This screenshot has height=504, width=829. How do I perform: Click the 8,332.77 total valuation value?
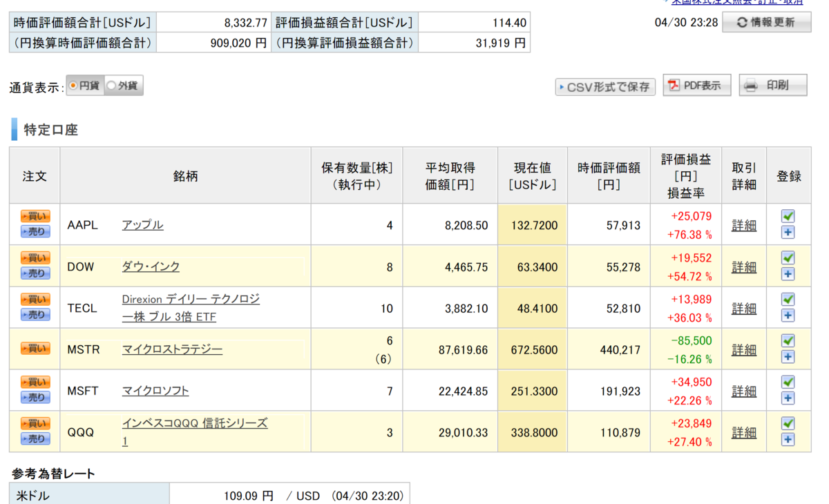click(x=245, y=23)
